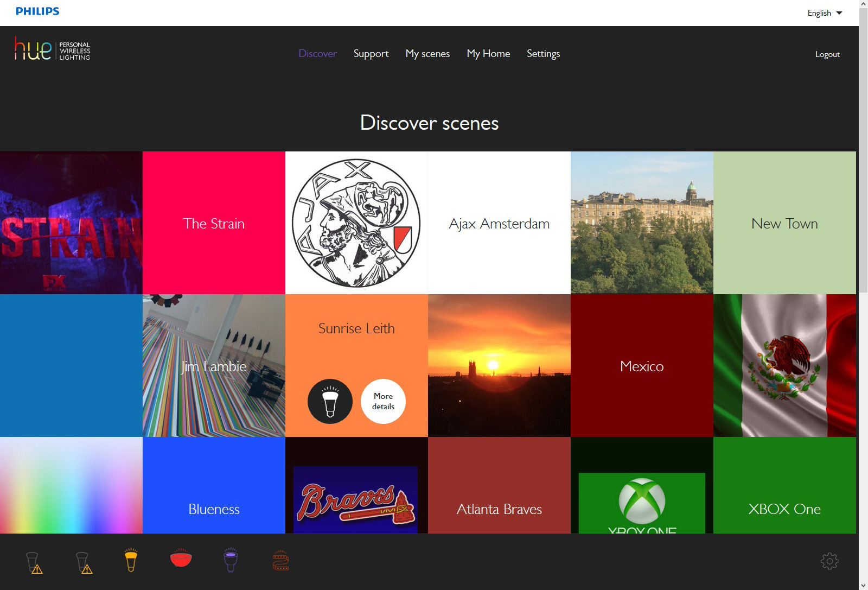Select The Strain pink tile
Viewport: 868px width, 590px height.
(x=214, y=223)
